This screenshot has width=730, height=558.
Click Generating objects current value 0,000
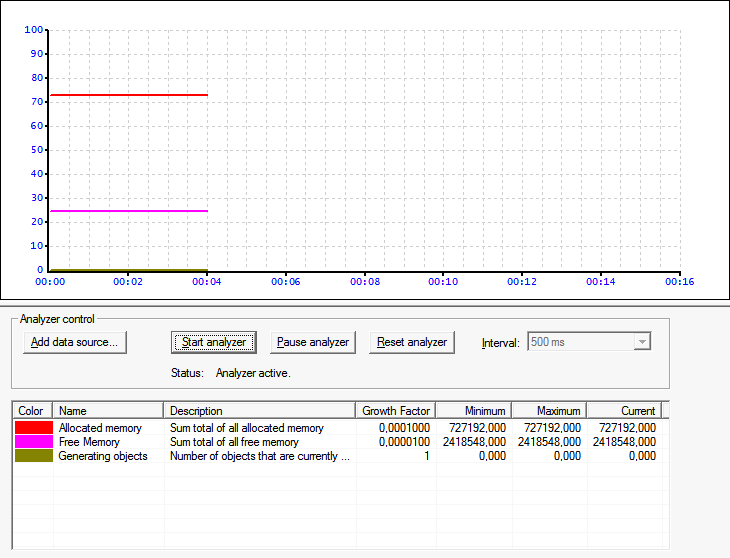[642, 456]
